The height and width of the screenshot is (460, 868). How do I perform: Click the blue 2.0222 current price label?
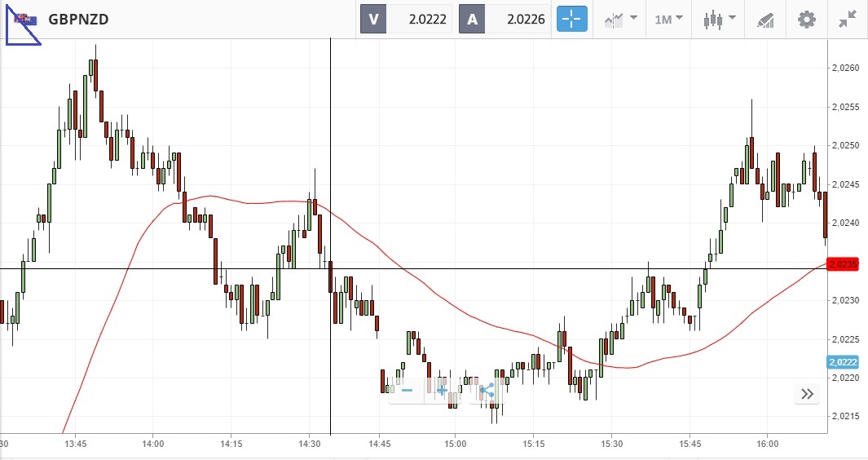[847, 362]
